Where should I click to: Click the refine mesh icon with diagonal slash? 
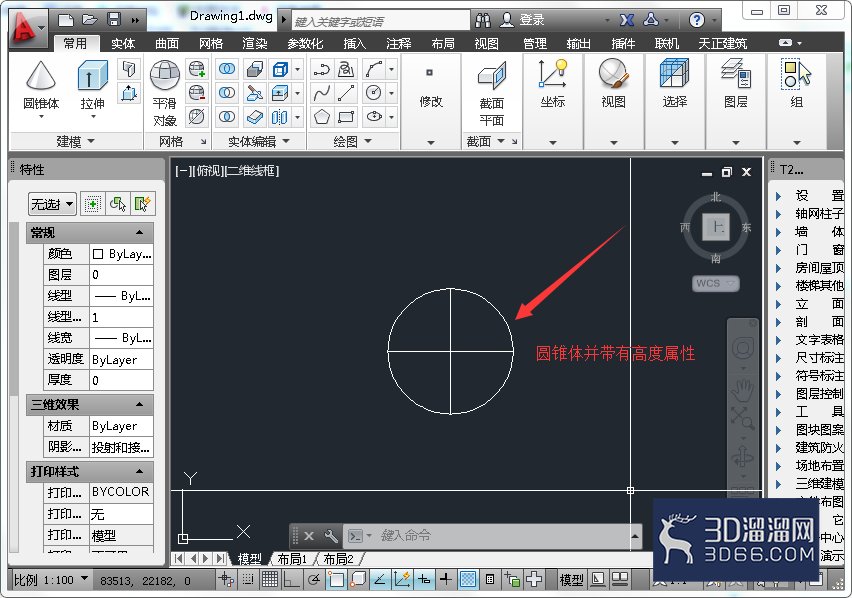click(x=197, y=116)
